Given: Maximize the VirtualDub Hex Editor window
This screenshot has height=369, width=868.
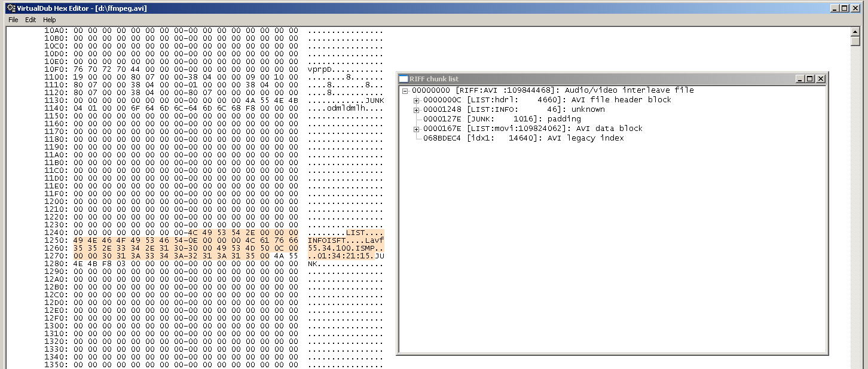Looking at the screenshot, I should pos(845,8).
